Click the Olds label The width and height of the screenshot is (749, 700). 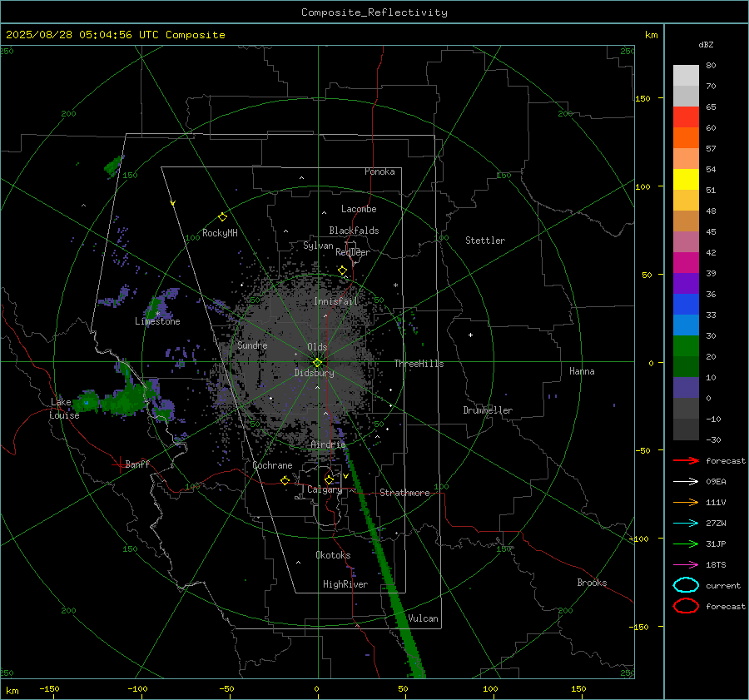[317, 347]
